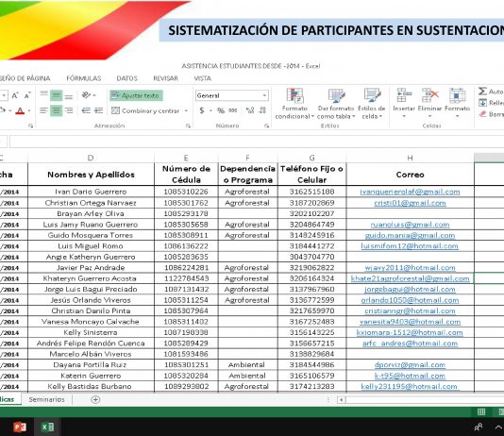Select column D header
504x436 pixels.
[91, 158]
